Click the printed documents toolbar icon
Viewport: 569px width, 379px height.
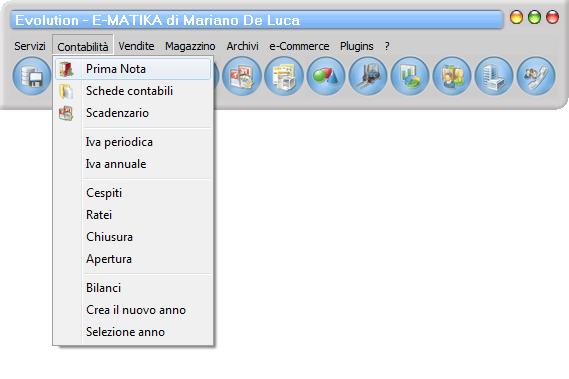click(284, 76)
